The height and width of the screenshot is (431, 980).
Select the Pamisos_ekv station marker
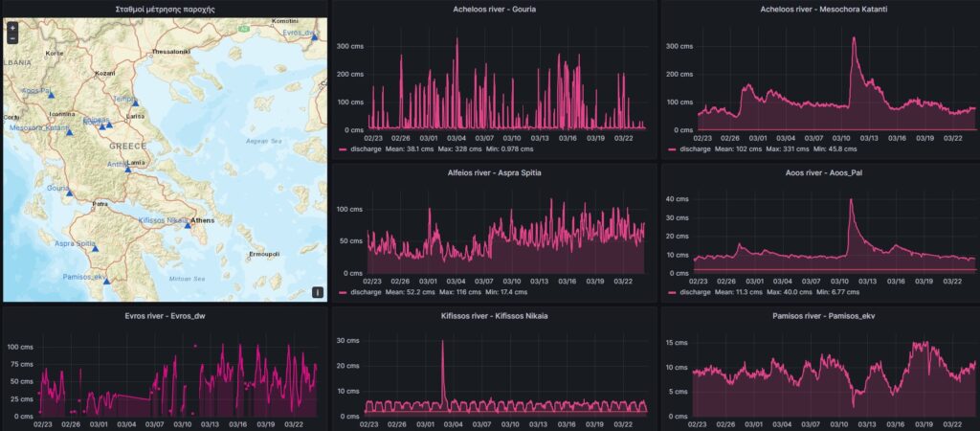[x=106, y=283]
